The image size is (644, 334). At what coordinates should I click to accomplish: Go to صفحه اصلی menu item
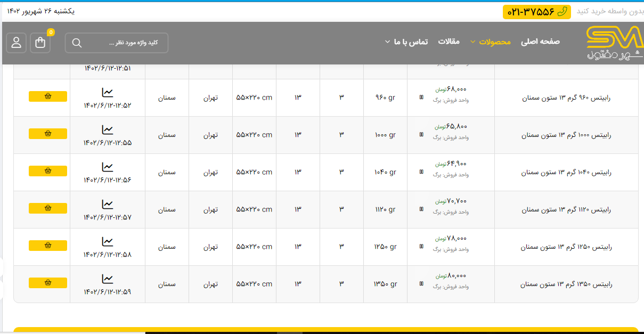pos(540,42)
